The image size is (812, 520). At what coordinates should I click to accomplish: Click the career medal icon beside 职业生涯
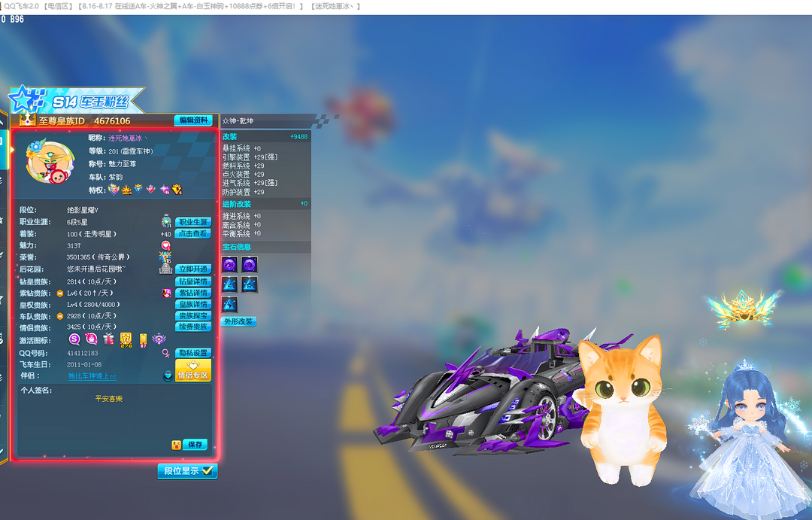pos(166,221)
